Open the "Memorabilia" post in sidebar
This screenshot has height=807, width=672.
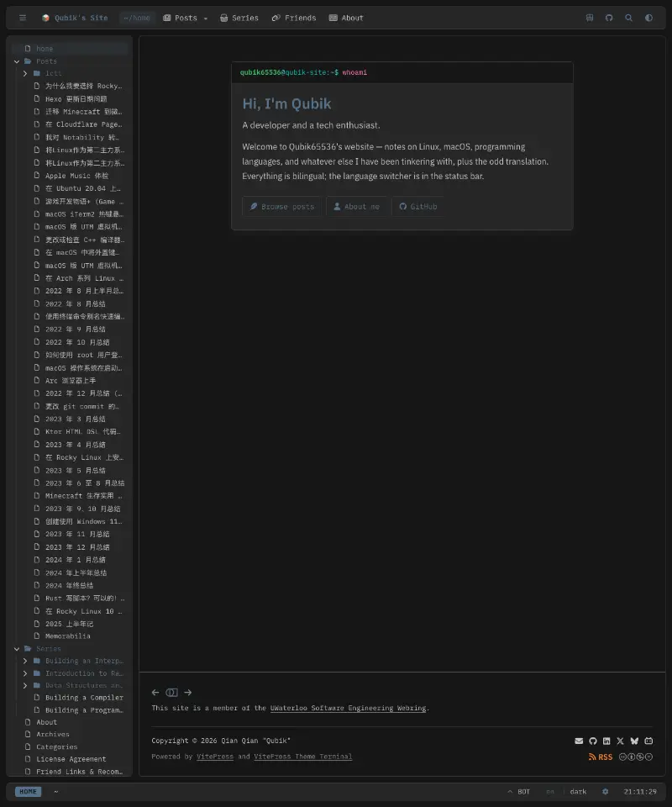(68, 636)
